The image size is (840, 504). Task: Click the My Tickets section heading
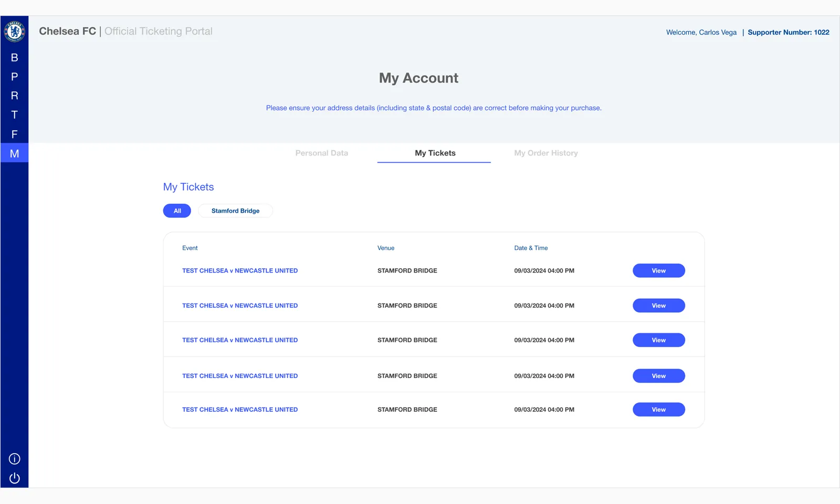pyautogui.click(x=188, y=187)
